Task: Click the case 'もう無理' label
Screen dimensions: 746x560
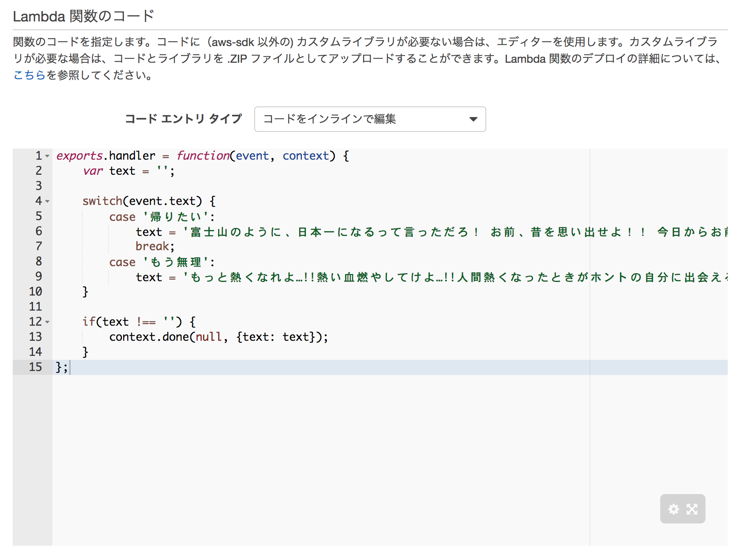Action: pyautogui.click(x=162, y=262)
